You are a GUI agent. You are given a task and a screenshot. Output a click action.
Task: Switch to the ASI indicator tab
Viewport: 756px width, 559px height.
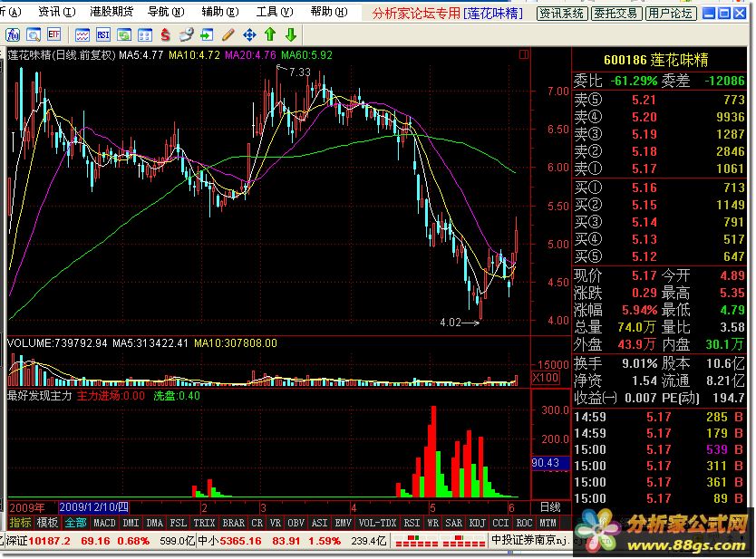pyautogui.click(x=320, y=523)
